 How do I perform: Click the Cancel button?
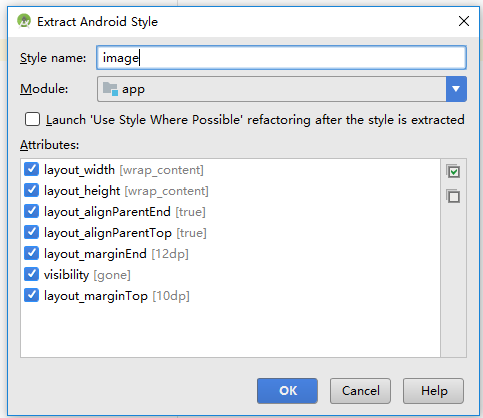pos(360,391)
